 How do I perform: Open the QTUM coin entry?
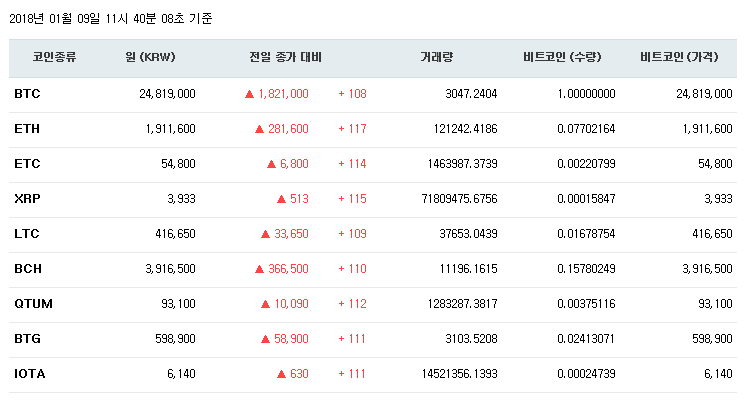[33, 304]
